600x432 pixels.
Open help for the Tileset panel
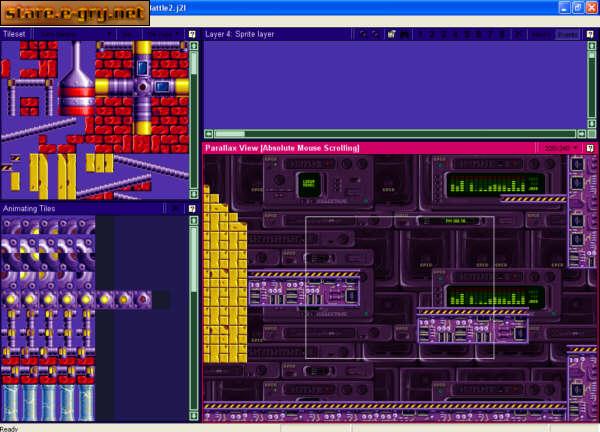(x=192, y=34)
